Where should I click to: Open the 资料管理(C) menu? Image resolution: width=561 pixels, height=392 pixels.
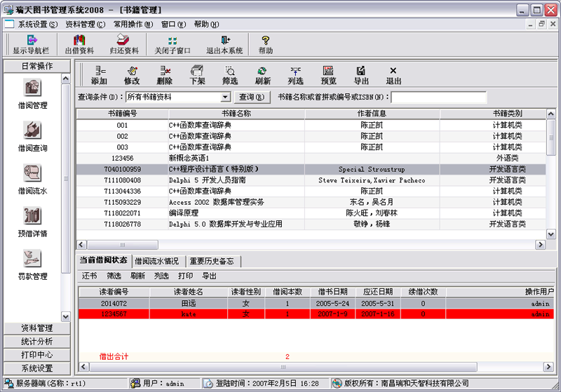(x=85, y=25)
